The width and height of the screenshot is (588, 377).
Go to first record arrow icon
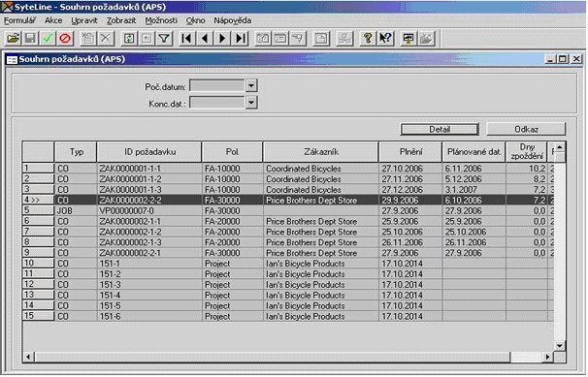click(186, 38)
